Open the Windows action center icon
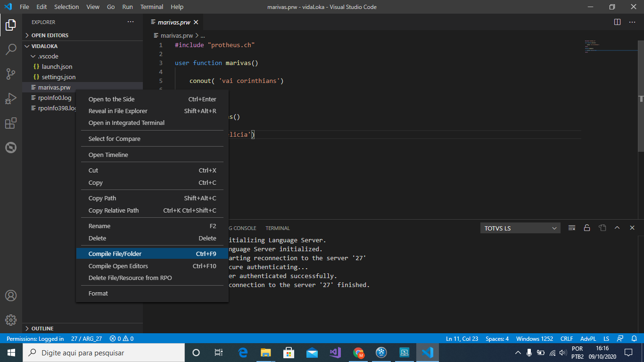 click(628, 353)
